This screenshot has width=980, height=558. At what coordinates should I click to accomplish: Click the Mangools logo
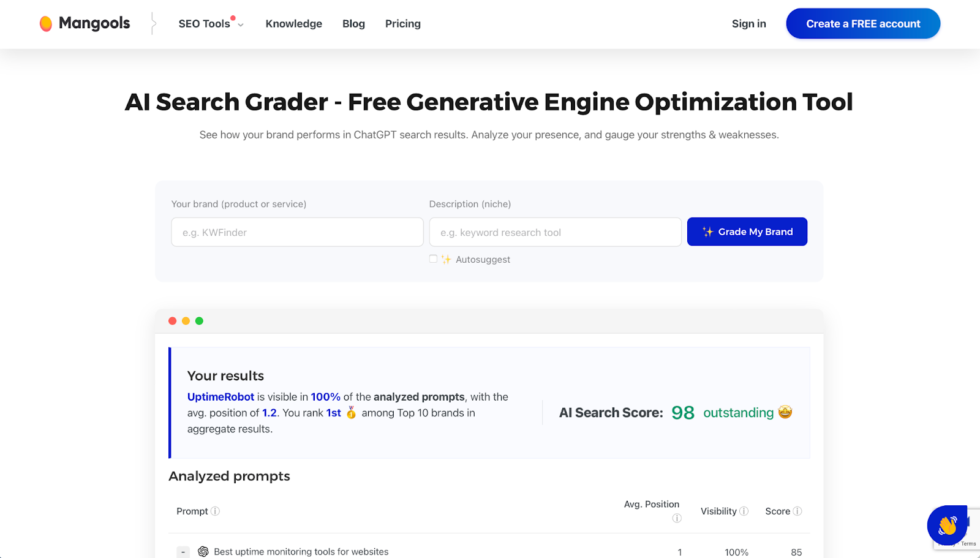click(x=85, y=23)
